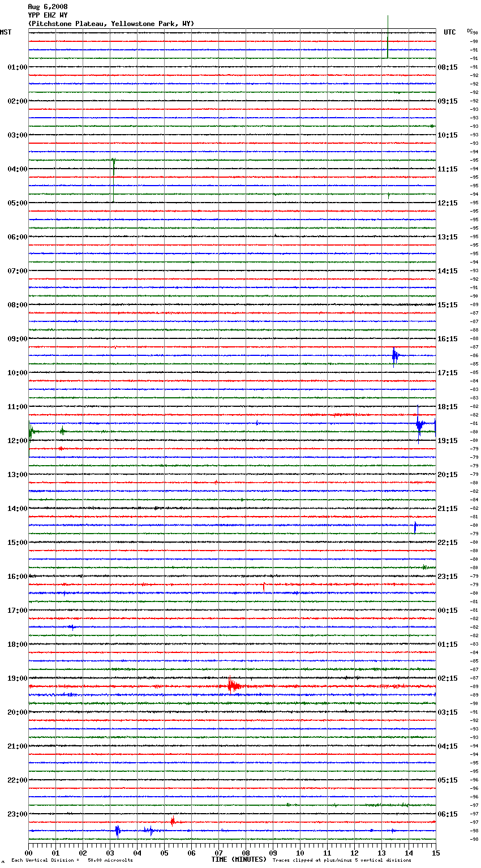Select the 04:00 MST time label
The image size is (481, 868).
(18, 169)
